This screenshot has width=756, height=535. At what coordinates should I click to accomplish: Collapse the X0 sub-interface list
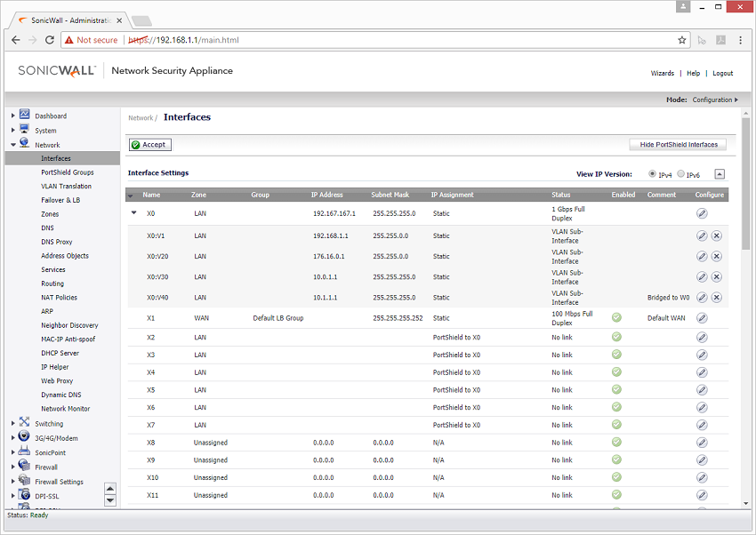pos(134,212)
